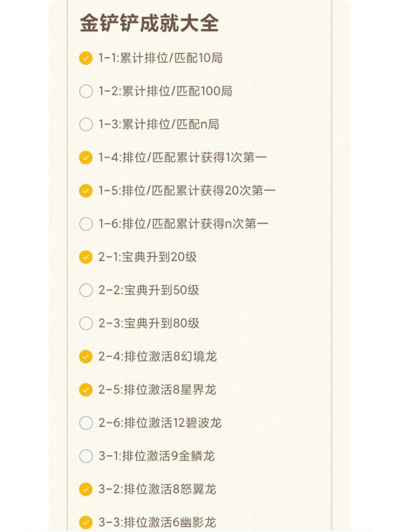Click the 2-6:排位激活12碧波龙 text
Image resolution: width=399 pixels, height=532 pixels.
click(160, 423)
